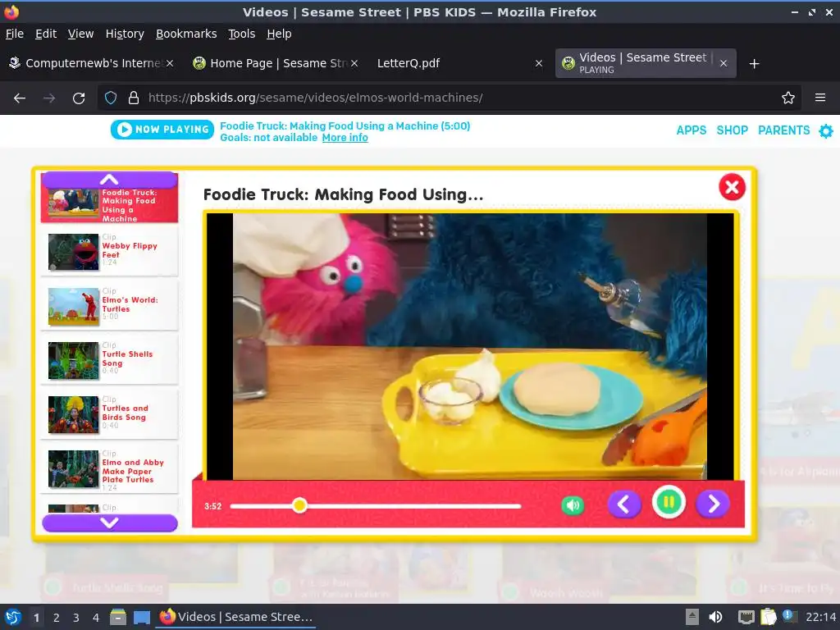Screen dimensions: 840x630
Task: Open a new tab with plus button
Action: click(x=754, y=64)
